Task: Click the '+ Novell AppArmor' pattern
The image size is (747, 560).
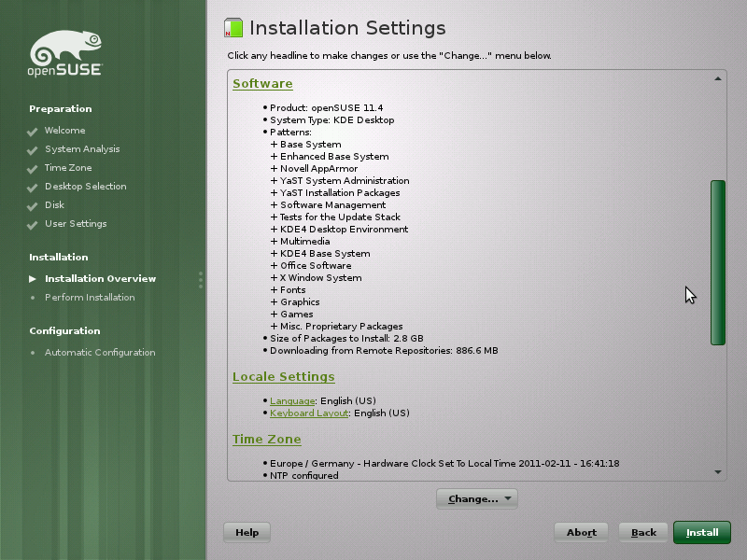Action: tap(314, 169)
